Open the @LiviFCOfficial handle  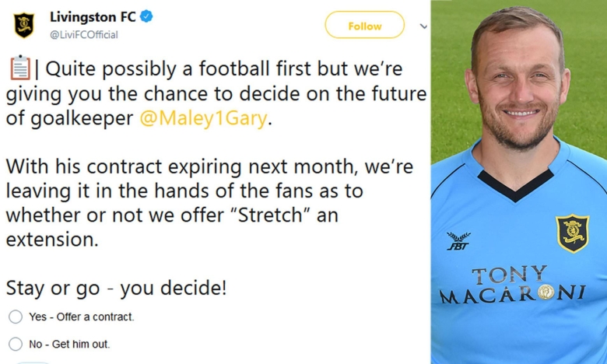point(83,35)
